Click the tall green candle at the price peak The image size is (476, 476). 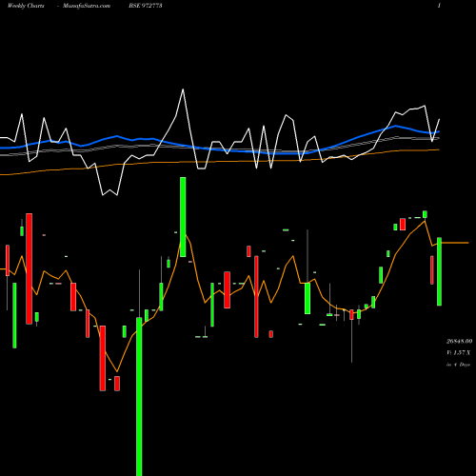coord(183,217)
